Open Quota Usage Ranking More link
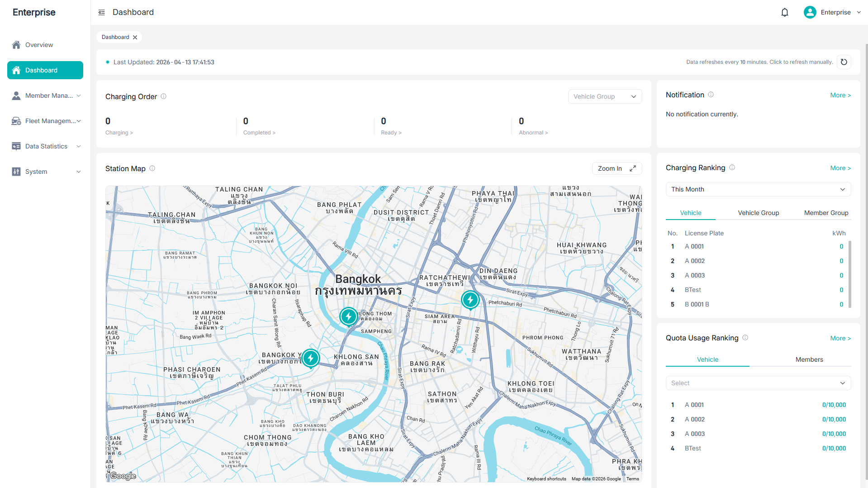 click(x=840, y=338)
